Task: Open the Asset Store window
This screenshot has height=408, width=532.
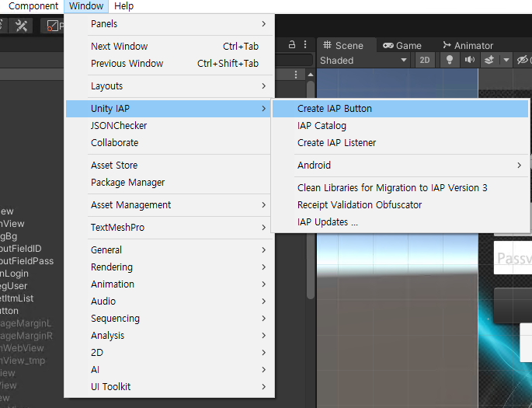Action: (169, 166)
